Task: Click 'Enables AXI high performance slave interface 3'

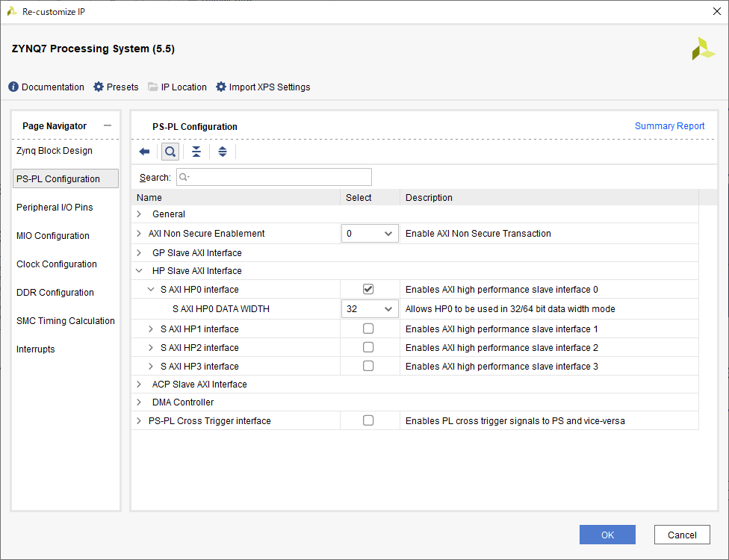Action: (x=502, y=366)
